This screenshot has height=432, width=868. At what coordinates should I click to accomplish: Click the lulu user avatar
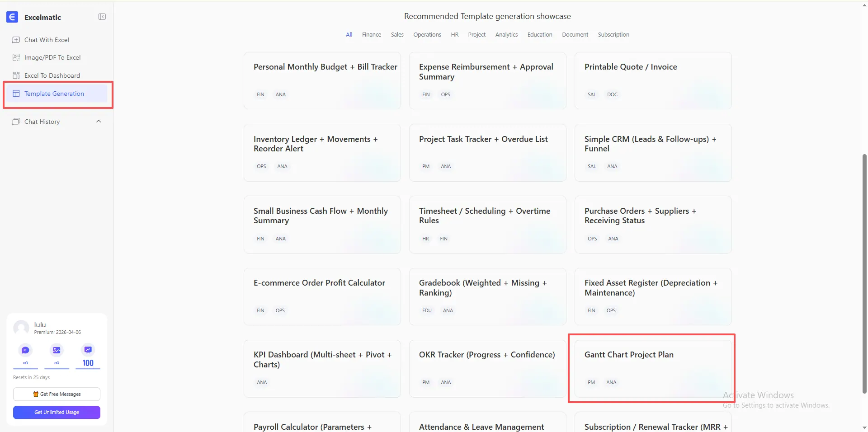[x=21, y=328]
